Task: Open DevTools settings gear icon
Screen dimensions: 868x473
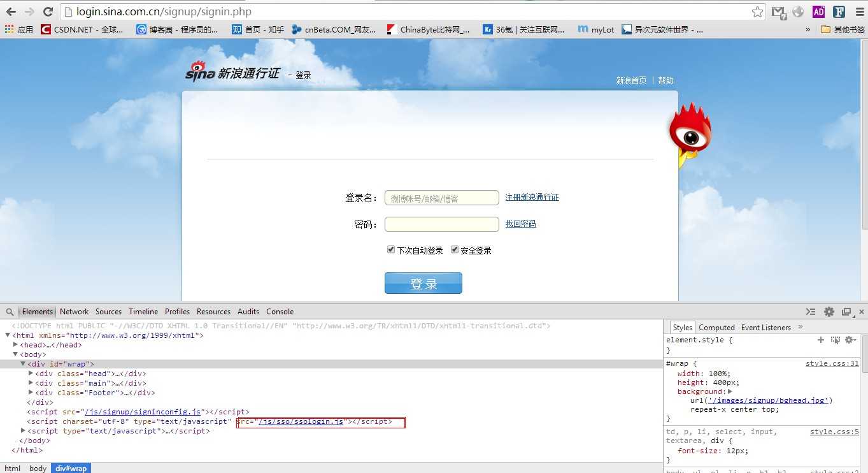Action: tap(829, 312)
